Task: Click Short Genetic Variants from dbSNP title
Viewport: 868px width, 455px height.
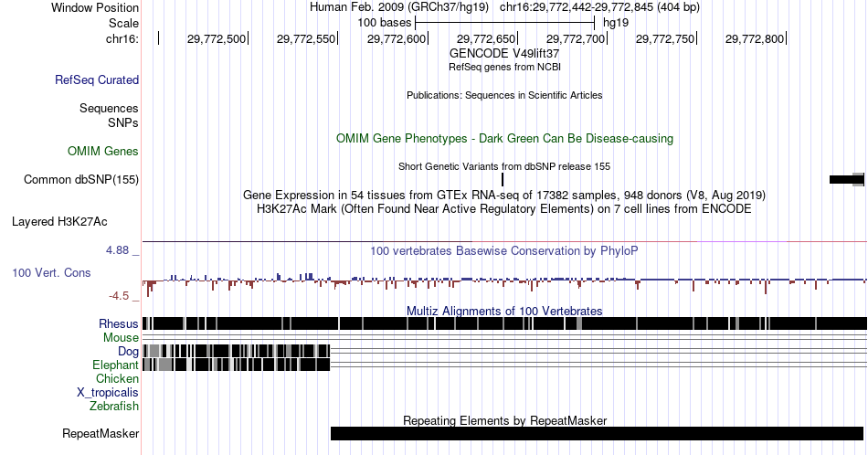Action: click(x=504, y=166)
